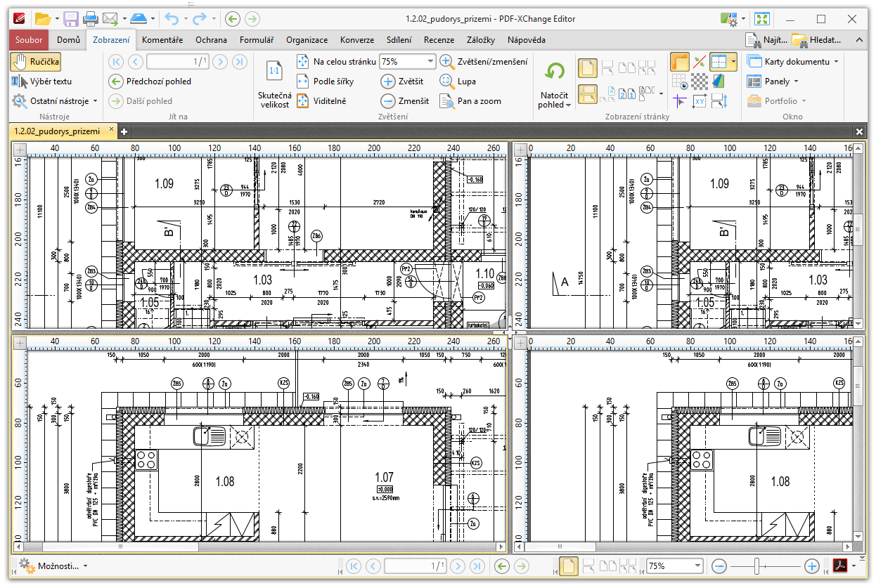Screen dimensions: 876x588
Task: Expand Ostatní nástroje dropdown
Action: tap(96, 101)
